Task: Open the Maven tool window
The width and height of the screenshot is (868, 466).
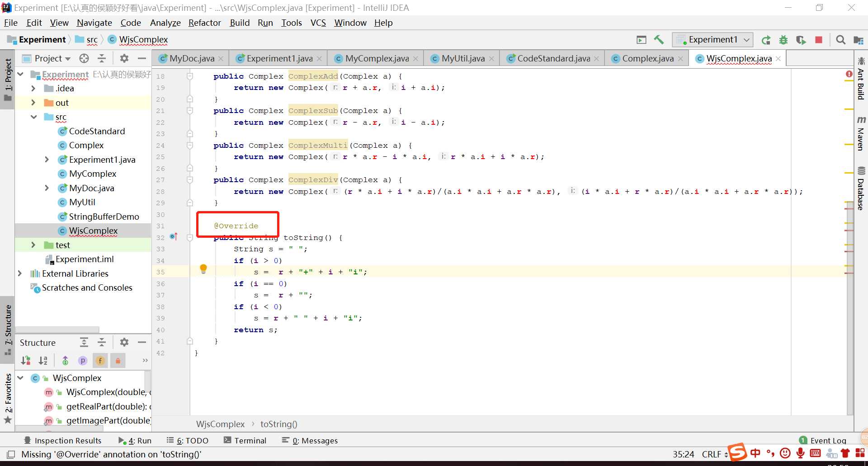Action: pyautogui.click(x=861, y=133)
